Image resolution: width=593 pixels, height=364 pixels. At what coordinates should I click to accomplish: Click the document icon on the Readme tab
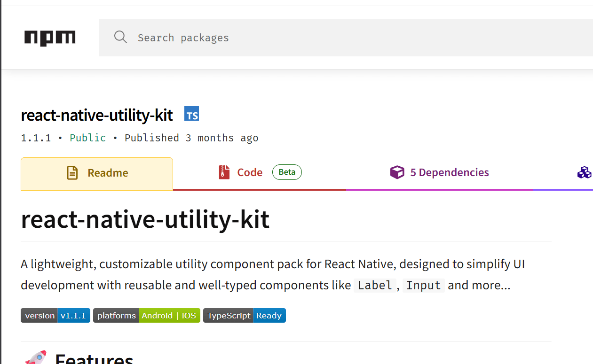[71, 172]
